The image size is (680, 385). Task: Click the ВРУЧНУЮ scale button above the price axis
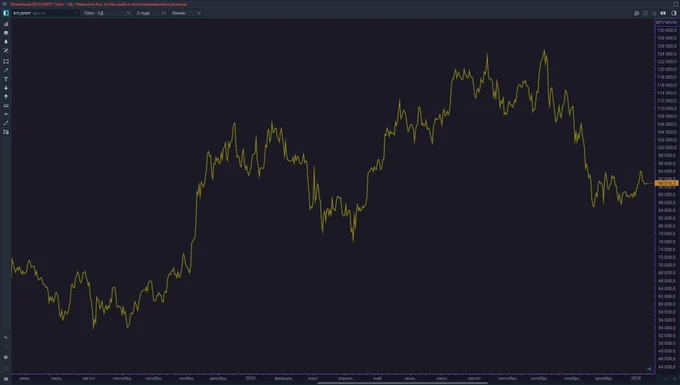[x=667, y=22]
